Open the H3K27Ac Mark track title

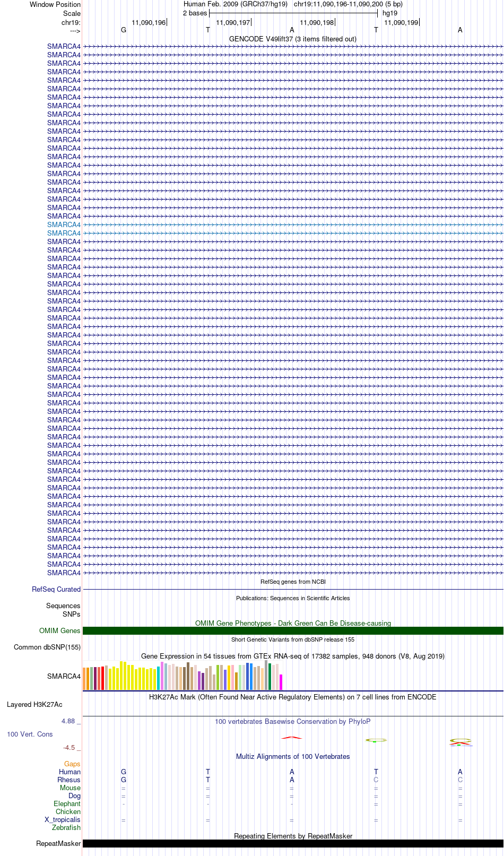click(293, 697)
